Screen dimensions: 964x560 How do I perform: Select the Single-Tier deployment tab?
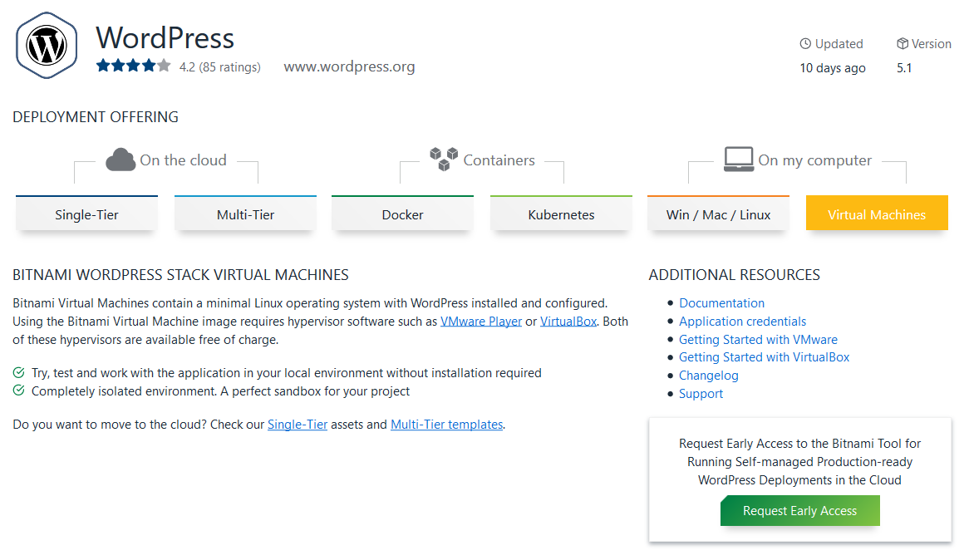[x=86, y=214]
